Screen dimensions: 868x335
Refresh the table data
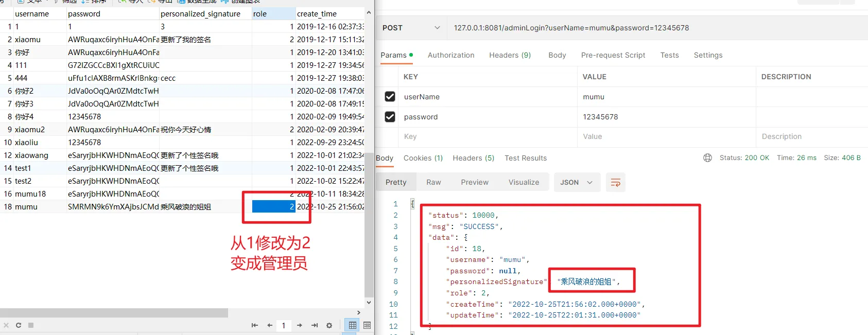(19, 325)
